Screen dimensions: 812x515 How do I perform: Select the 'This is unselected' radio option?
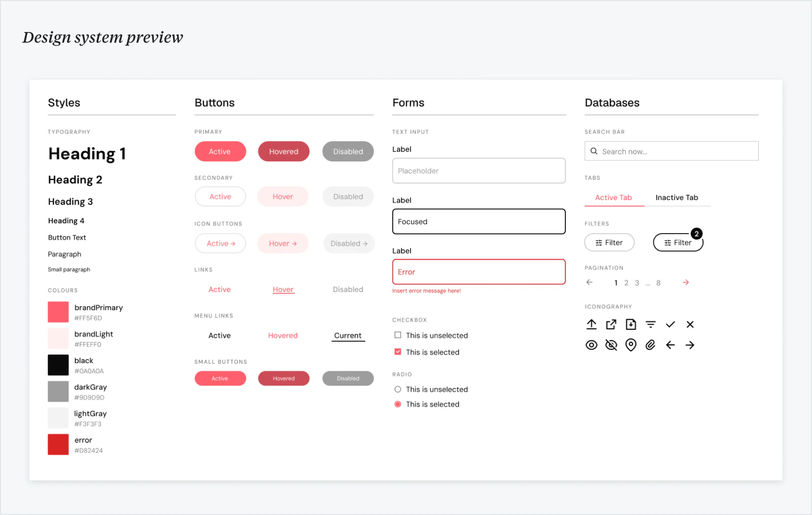click(x=398, y=390)
